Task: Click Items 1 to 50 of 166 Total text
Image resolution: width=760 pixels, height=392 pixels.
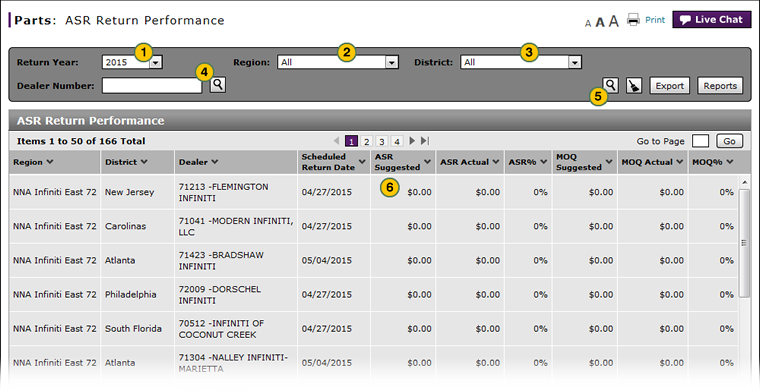Action: pyautogui.click(x=81, y=141)
